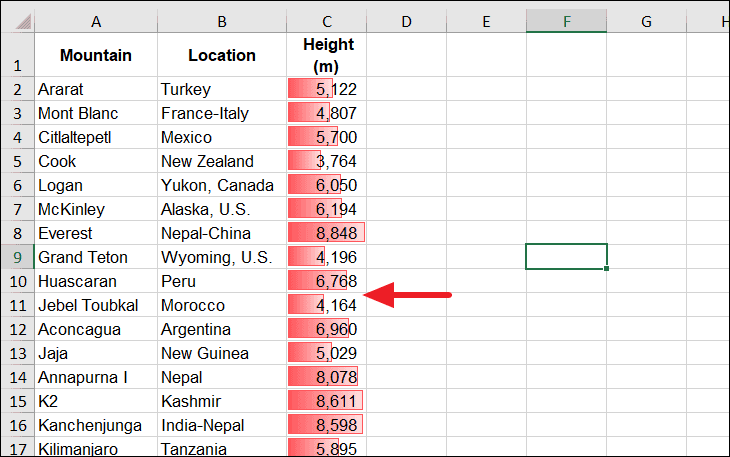Select row 12 header
This screenshot has width=730, height=457.
pos(17,329)
